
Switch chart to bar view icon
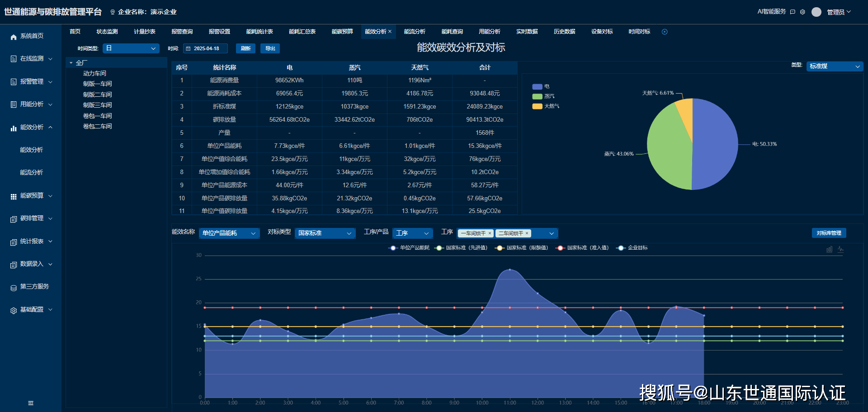[x=829, y=249]
